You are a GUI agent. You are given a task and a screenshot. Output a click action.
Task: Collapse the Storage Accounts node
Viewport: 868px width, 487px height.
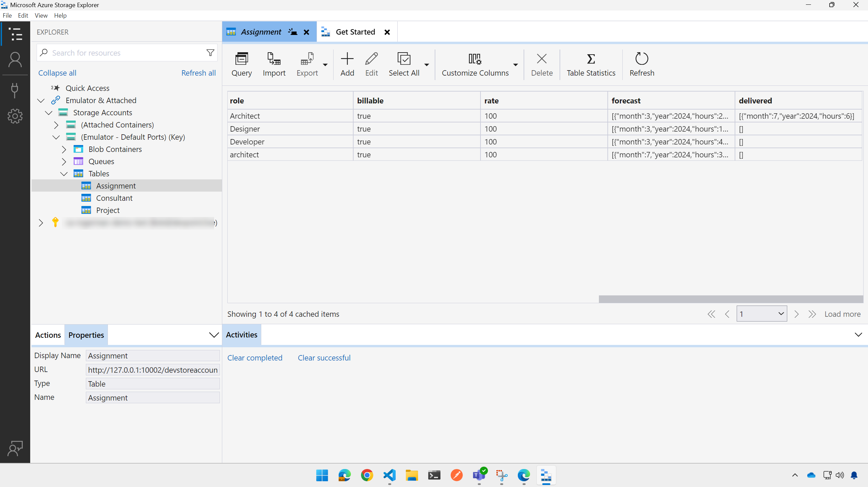pos(49,113)
